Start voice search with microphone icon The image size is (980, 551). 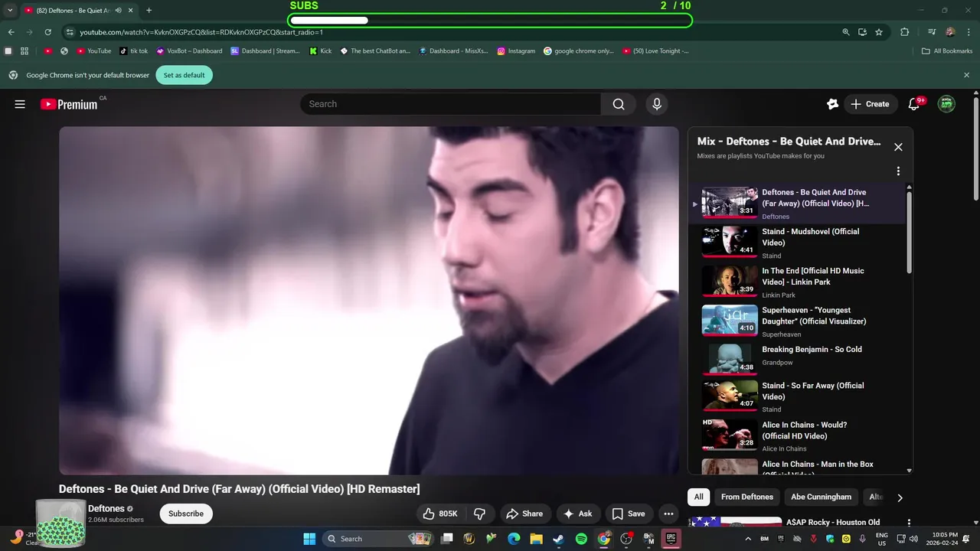(656, 104)
